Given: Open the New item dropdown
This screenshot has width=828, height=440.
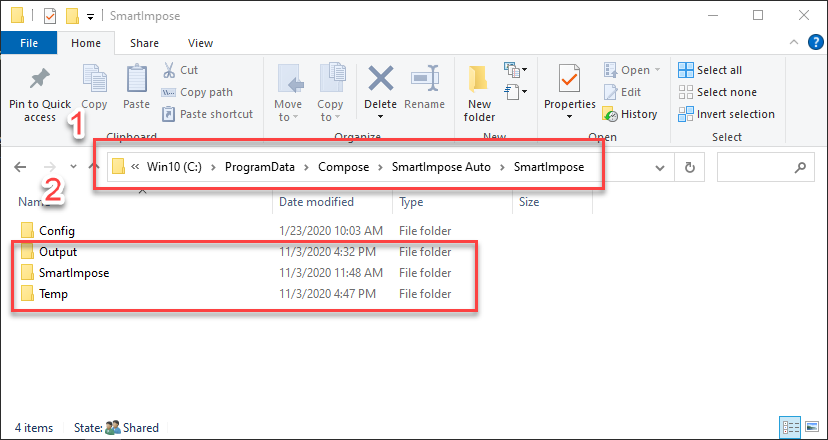Looking at the screenshot, I should tap(516, 69).
